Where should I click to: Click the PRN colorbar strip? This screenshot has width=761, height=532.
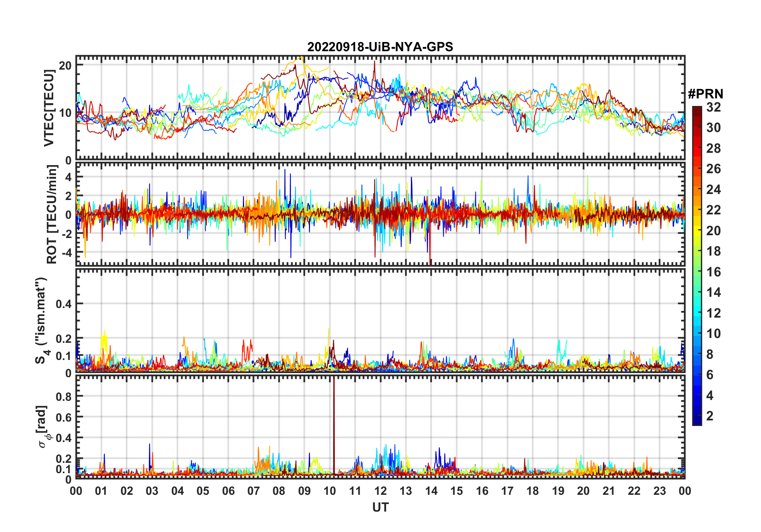pyautogui.click(x=697, y=266)
